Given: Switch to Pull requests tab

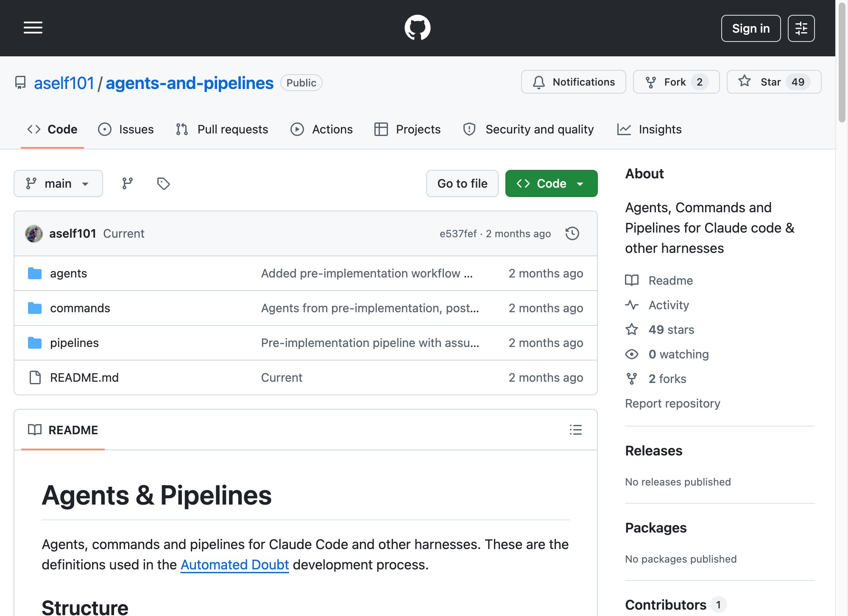Looking at the screenshot, I should (222, 129).
